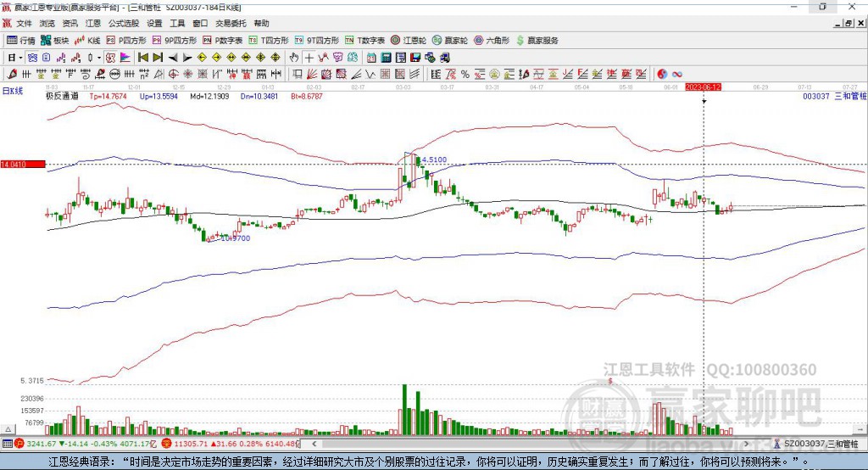Click the 14.0410 red price label
This screenshot has width=868, height=470.
(23, 164)
